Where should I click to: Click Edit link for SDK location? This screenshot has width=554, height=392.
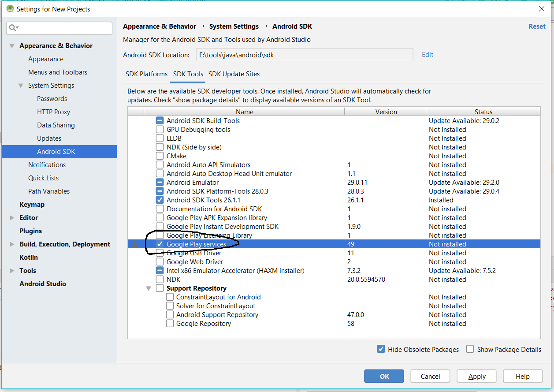(x=428, y=55)
